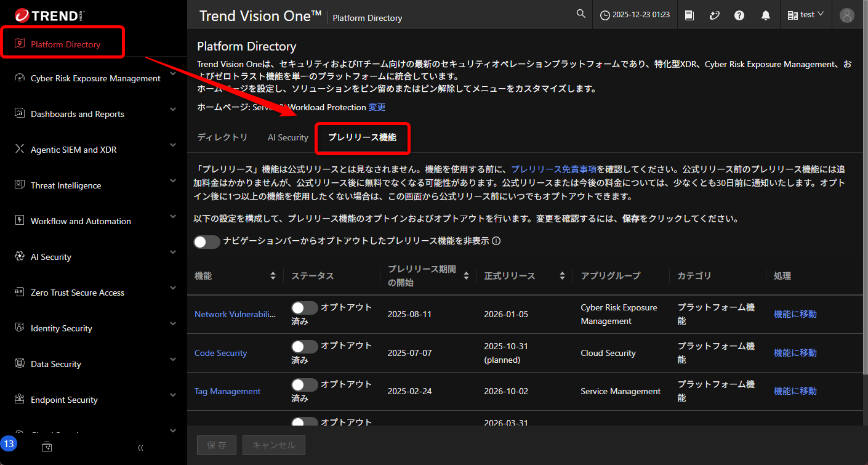Turn on the Tag Management status toggle
Image resolution: width=868 pixels, height=465 pixels.
(304, 385)
